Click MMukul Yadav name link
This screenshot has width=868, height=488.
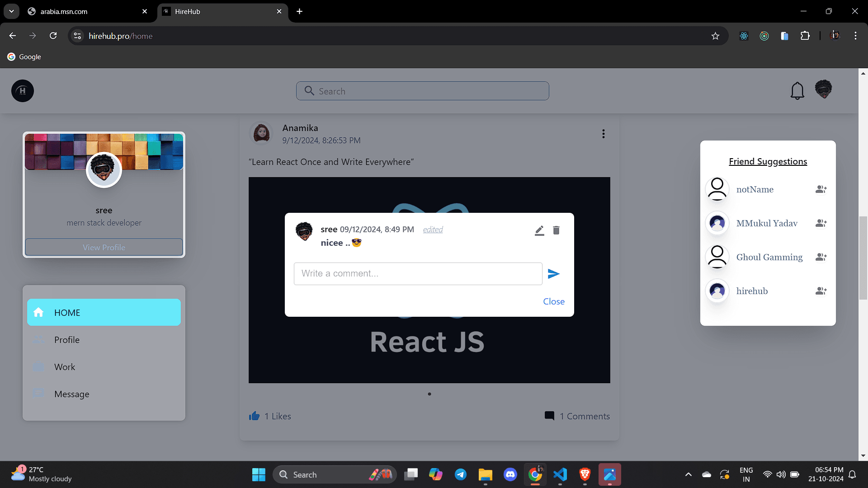(x=767, y=223)
